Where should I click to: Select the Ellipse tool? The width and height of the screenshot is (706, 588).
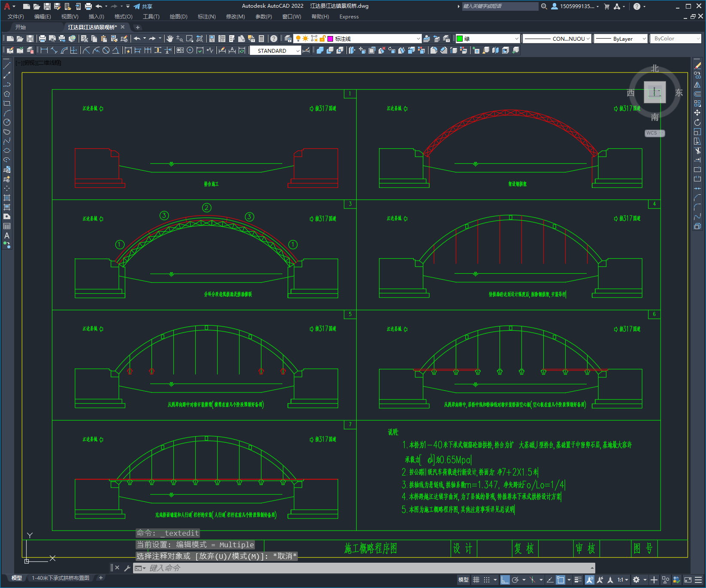7,151
